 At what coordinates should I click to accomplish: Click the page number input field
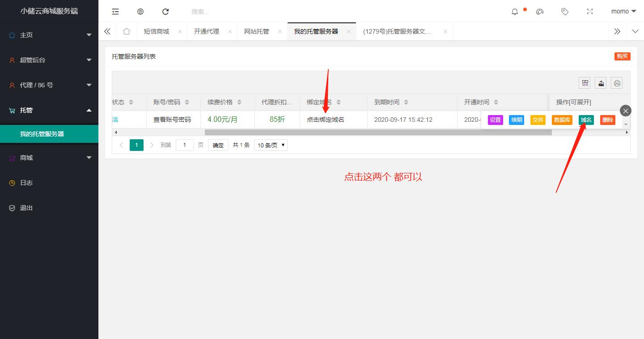185,145
